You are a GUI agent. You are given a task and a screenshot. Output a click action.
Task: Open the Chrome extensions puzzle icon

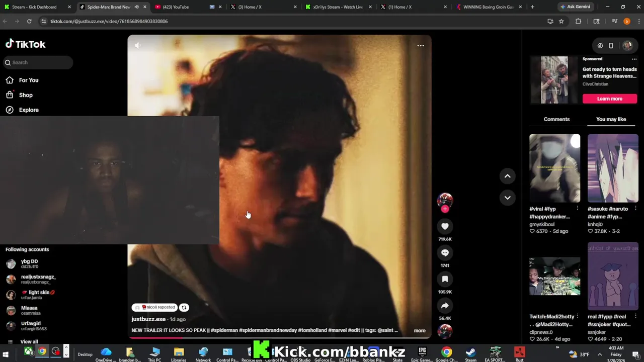(578, 21)
